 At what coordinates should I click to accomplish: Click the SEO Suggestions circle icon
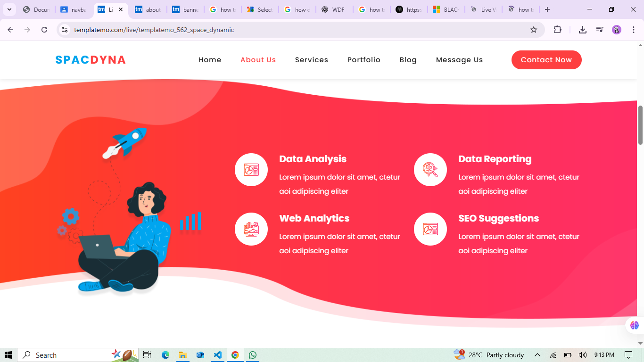(430, 229)
